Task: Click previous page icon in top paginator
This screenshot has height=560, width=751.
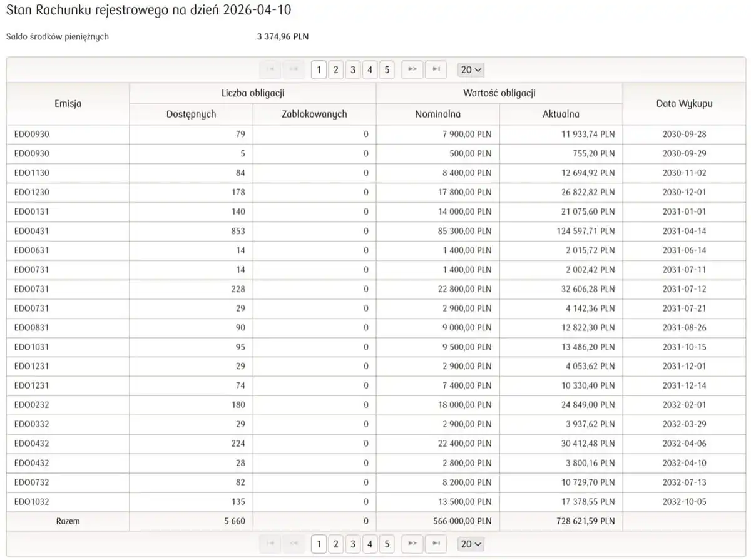Action: pos(293,69)
